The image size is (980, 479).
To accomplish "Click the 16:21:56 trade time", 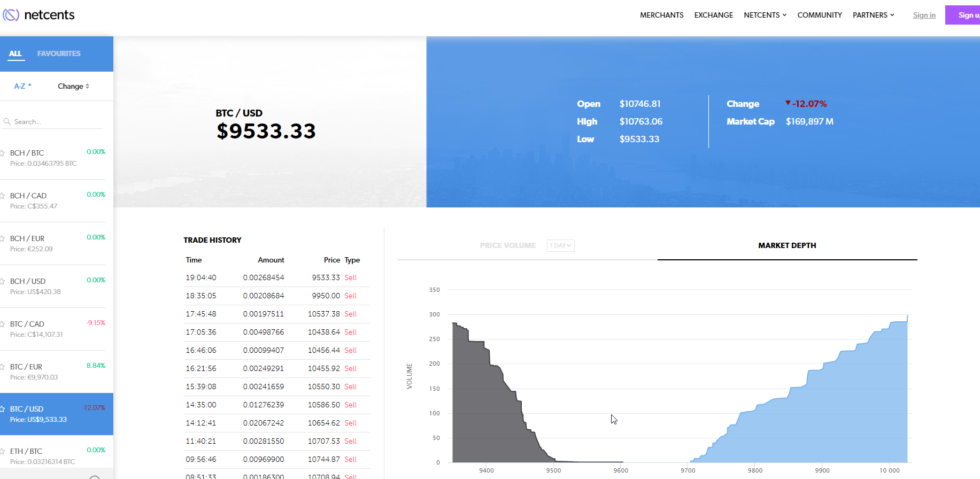I will point(201,368).
